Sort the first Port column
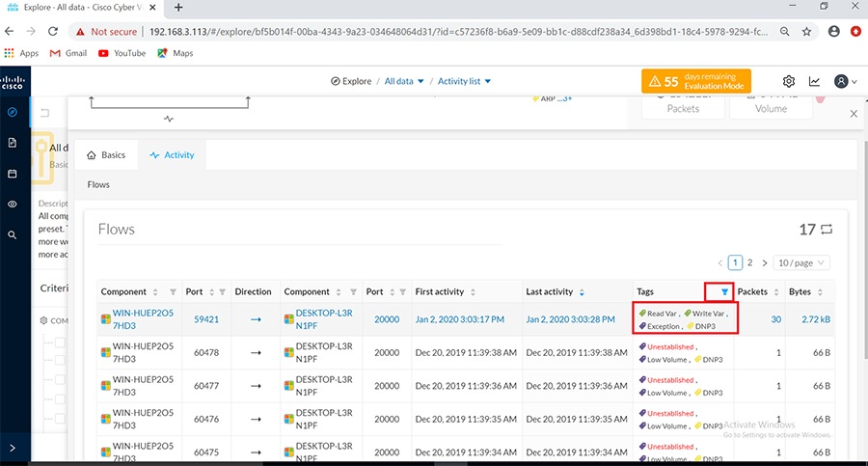 (211, 292)
